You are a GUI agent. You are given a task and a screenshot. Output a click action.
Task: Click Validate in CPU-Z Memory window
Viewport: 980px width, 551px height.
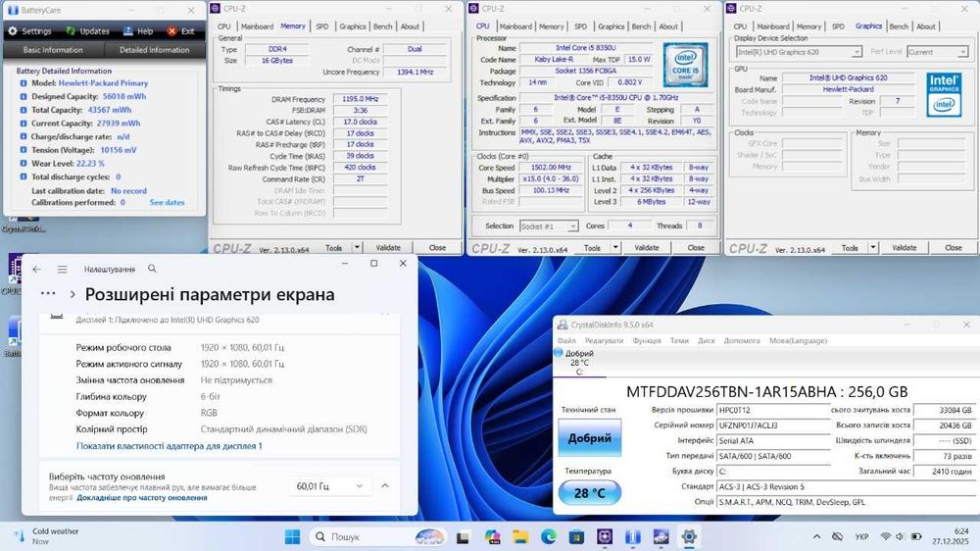(388, 248)
